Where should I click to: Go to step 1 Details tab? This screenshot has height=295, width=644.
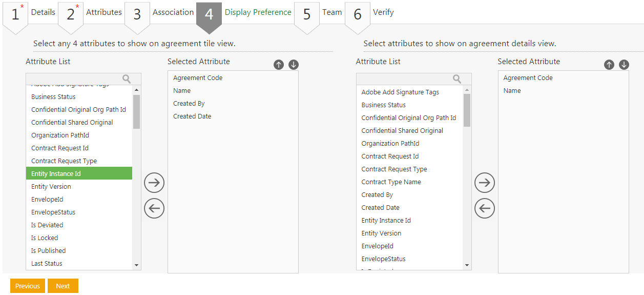coord(43,12)
